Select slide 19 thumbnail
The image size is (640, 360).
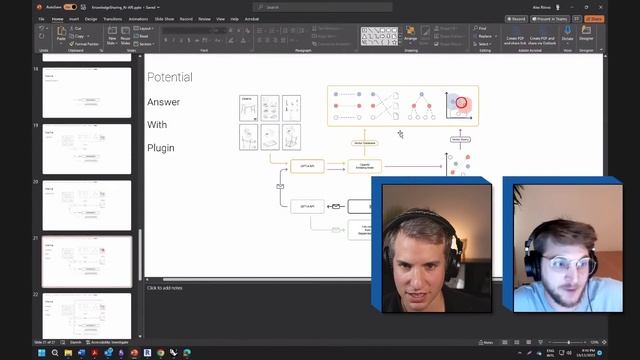87,149
